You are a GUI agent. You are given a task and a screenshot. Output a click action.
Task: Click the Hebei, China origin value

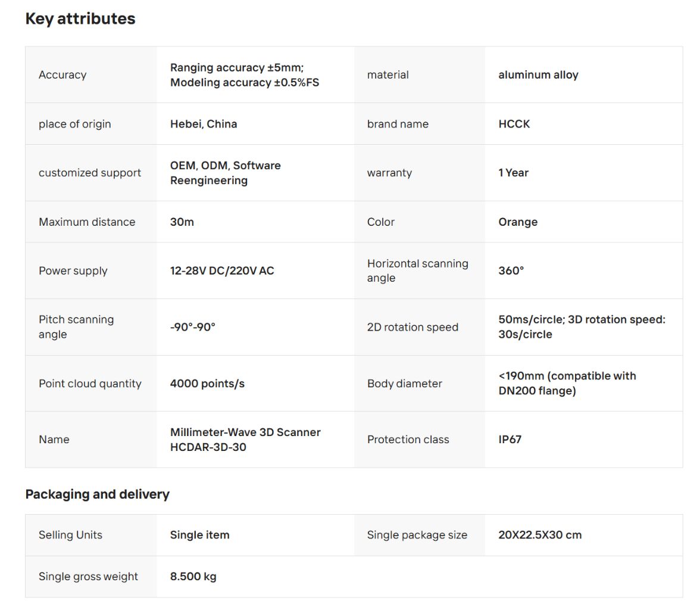(x=204, y=124)
